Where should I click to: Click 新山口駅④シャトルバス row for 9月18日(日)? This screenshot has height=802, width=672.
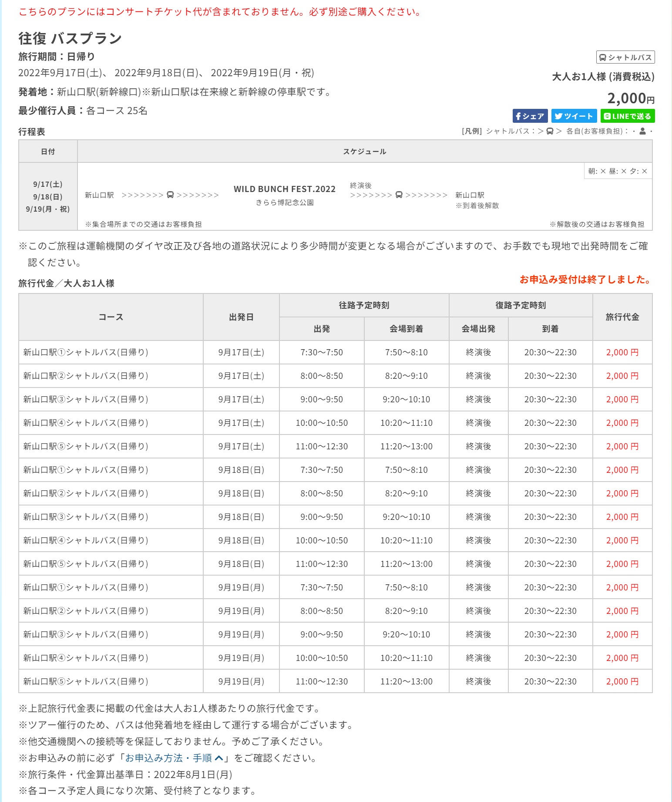pos(336,540)
